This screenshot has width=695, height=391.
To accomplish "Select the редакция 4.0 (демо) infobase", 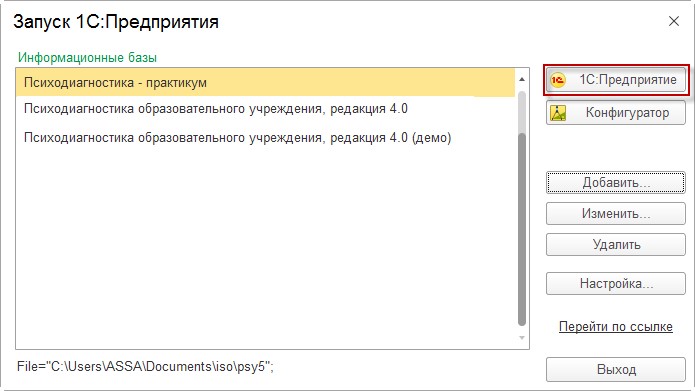I will point(265,138).
